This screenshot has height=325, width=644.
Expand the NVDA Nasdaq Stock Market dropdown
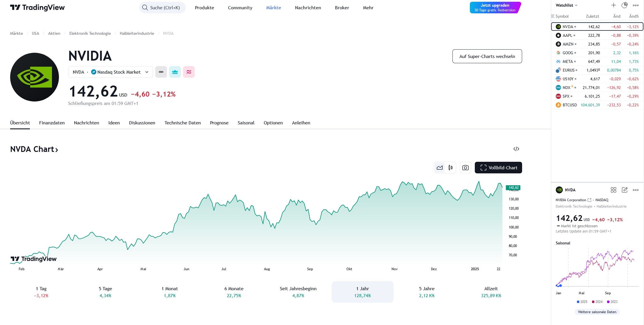(111, 72)
